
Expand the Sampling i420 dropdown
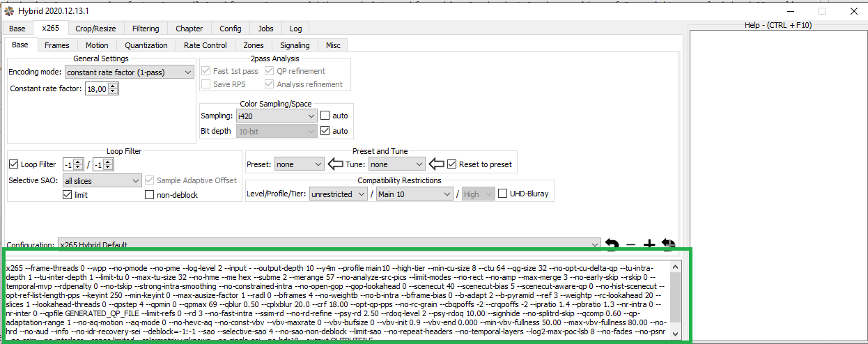coord(277,116)
